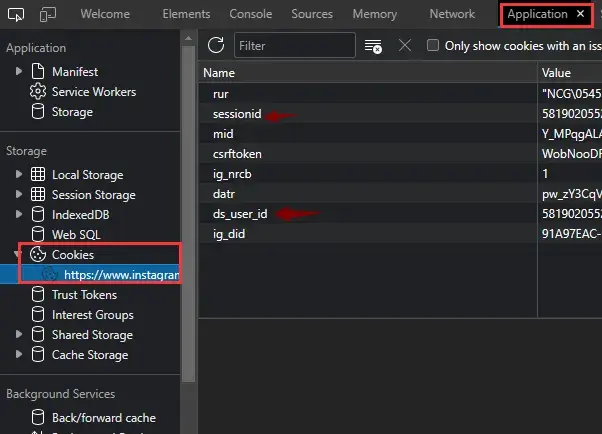Delete selected cookie X icon
This screenshot has height=434, width=602.
405,45
